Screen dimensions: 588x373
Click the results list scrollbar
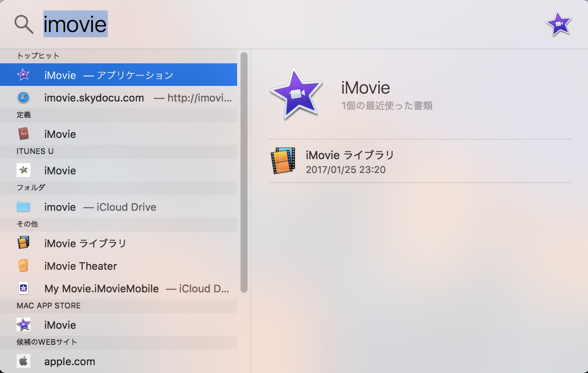(x=244, y=172)
